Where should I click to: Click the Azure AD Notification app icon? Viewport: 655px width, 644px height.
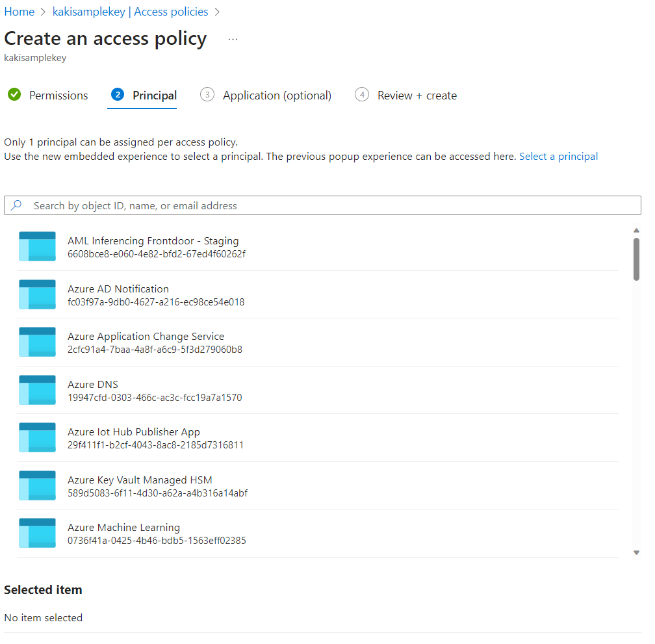click(37, 294)
